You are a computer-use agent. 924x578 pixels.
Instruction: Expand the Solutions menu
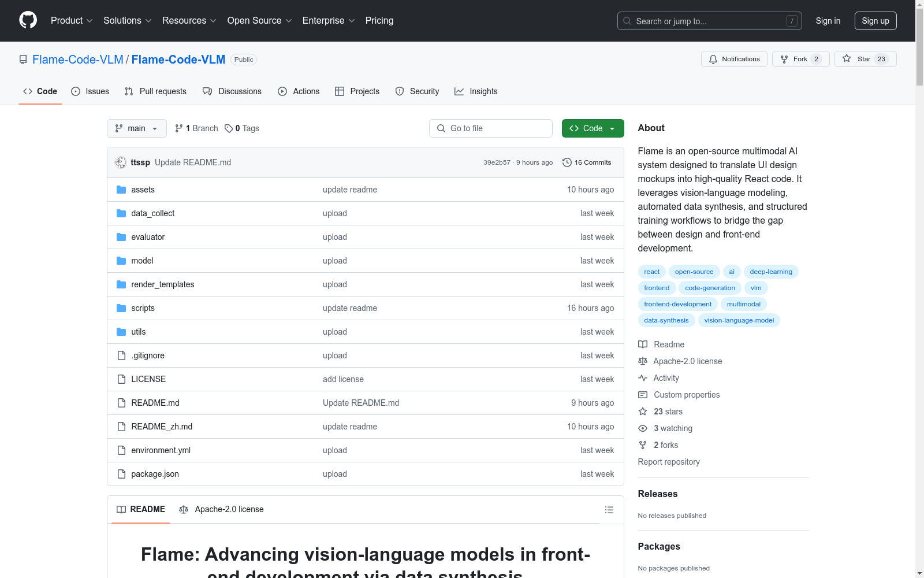(x=128, y=20)
